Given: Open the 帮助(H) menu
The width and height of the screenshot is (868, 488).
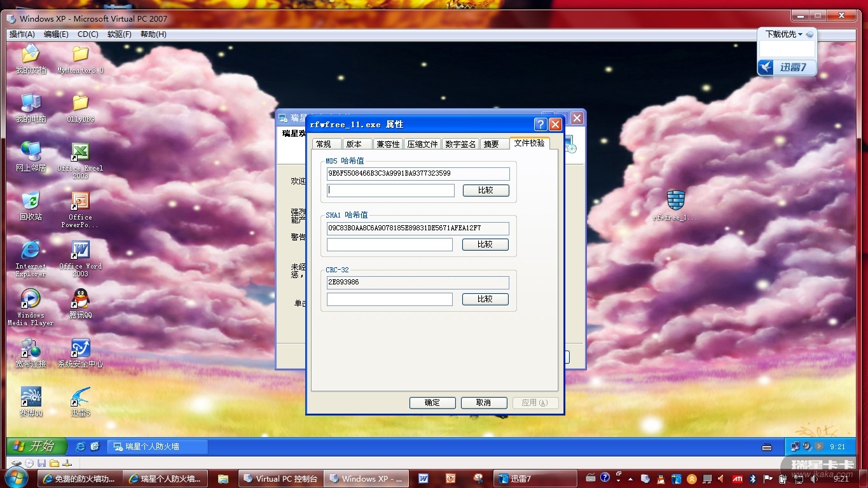Looking at the screenshot, I should click(x=153, y=34).
